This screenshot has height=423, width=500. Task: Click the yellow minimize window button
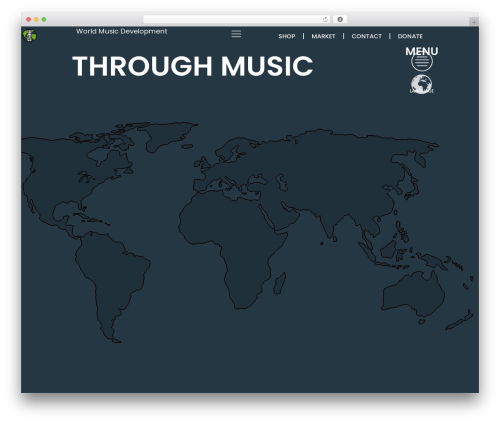coord(36,20)
